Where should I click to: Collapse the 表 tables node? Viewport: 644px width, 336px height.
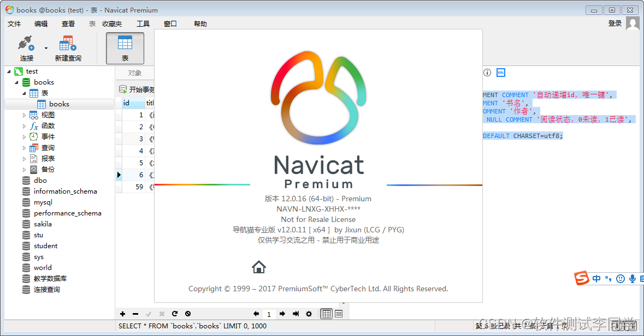point(24,93)
